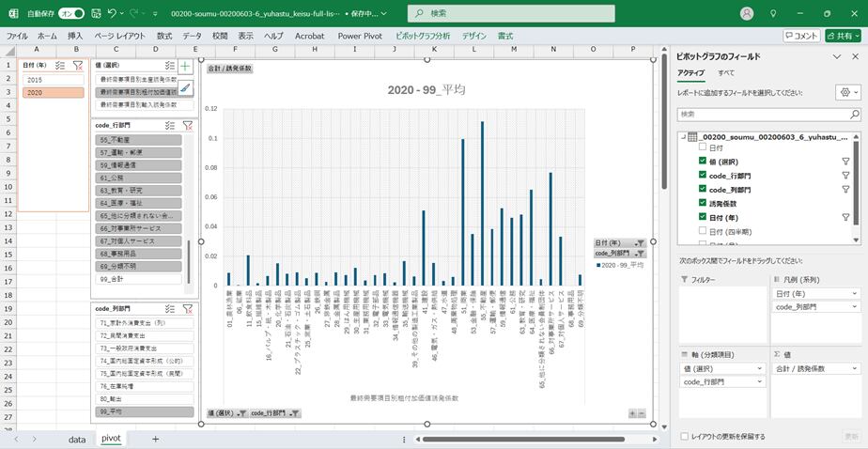The image size is (868, 449).
Task: Open 値 (選択) dropdown in axis area
Action: (x=759, y=369)
